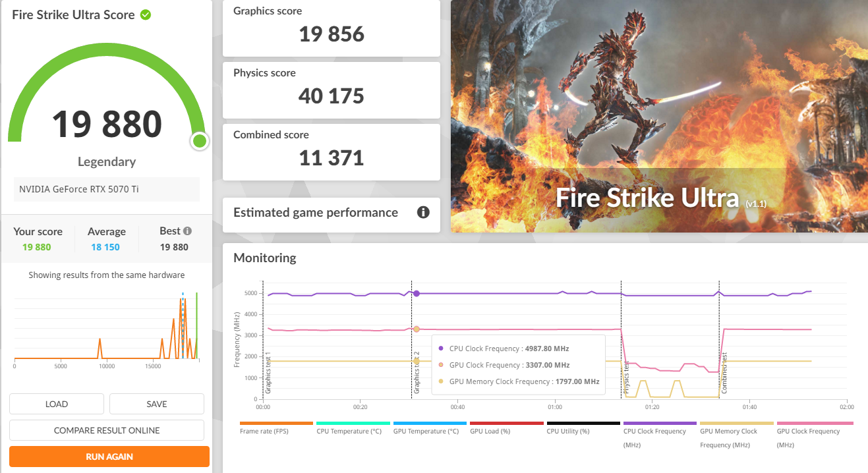Click the Estimated game performance panel

coord(332,215)
